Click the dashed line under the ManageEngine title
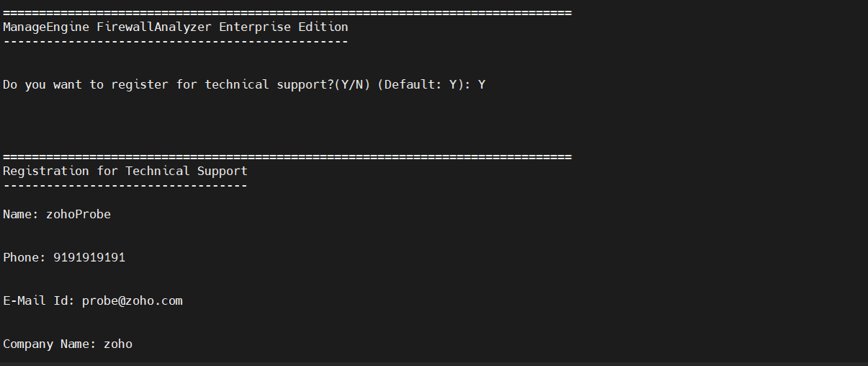 coord(176,42)
